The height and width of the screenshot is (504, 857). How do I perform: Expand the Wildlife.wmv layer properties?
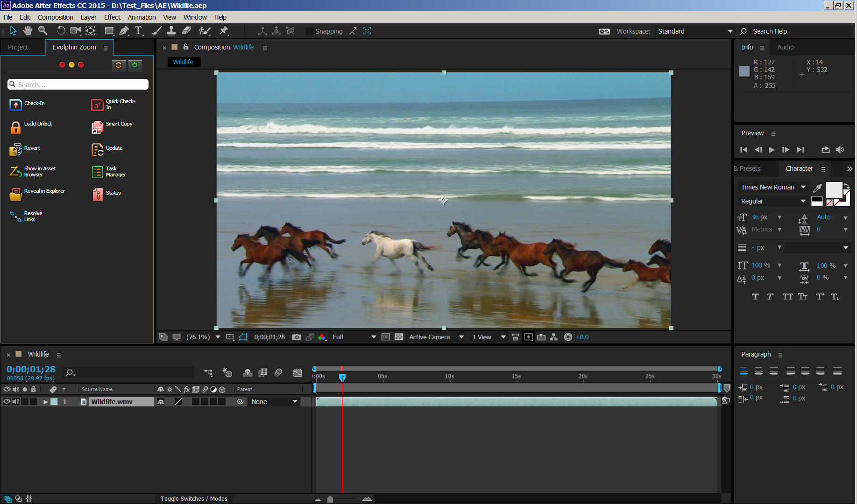[x=45, y=402]
